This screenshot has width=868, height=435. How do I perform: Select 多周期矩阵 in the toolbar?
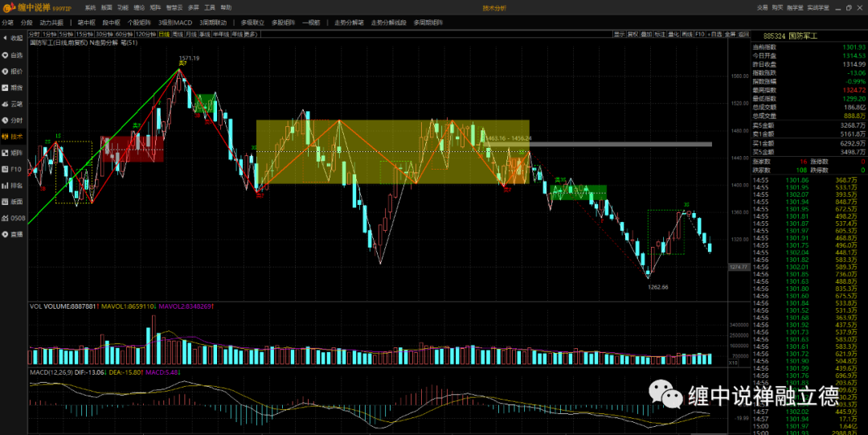click(428, 23)
